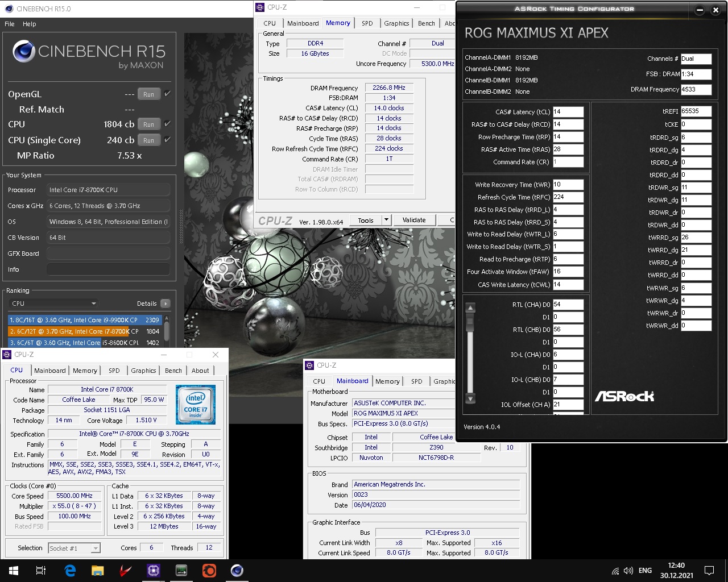
Task: Toggle the CPU test checkbox
Action: [x=167, y=124]
